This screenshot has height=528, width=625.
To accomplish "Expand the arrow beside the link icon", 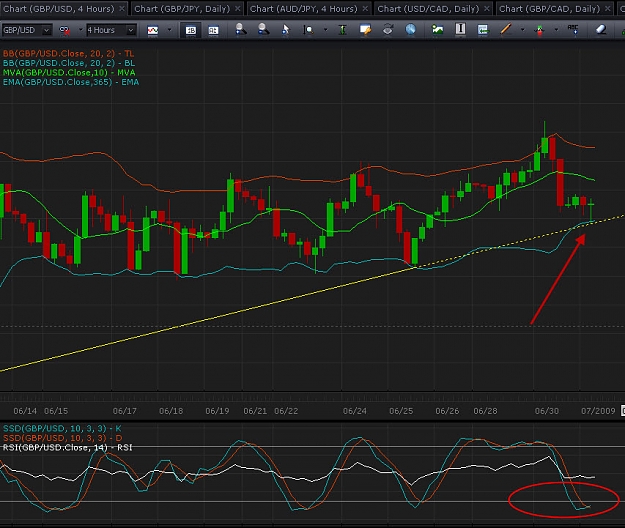I will point(80,29).
